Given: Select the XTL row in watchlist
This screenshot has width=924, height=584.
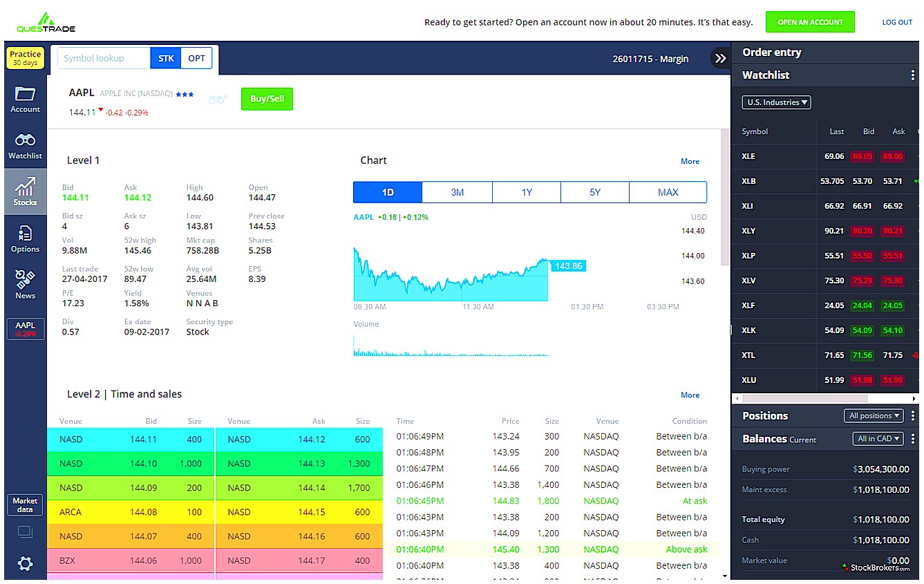Looking at the screenshot, I should coord(825,355).
